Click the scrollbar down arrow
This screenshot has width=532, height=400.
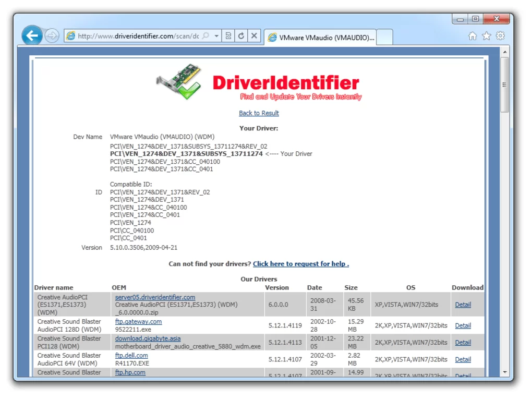504,372
